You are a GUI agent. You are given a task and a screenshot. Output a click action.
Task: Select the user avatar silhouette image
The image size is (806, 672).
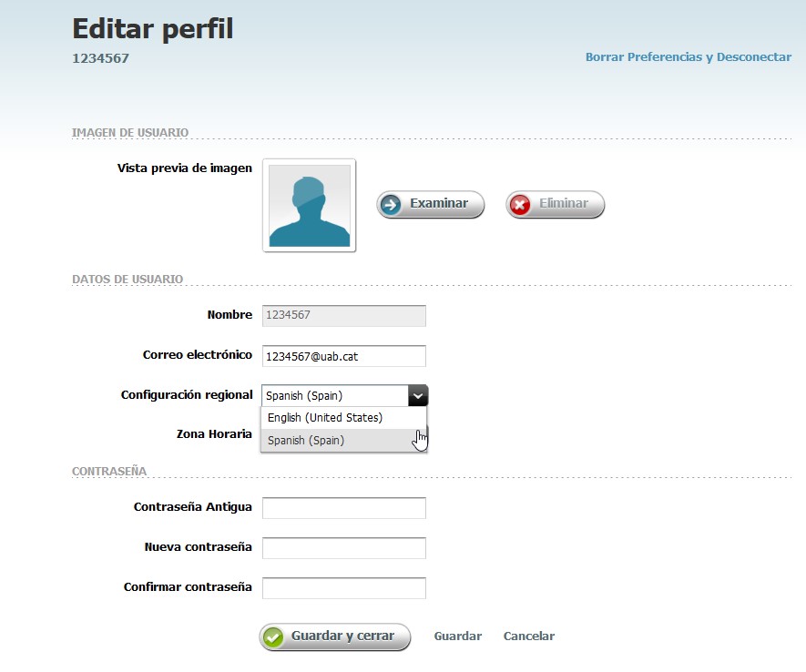coord(309,205)
